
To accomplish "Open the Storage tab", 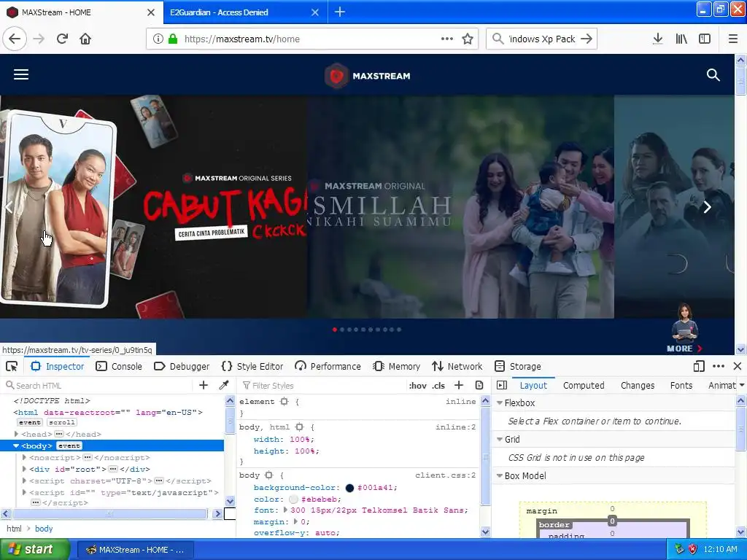I will pos(518,366).
